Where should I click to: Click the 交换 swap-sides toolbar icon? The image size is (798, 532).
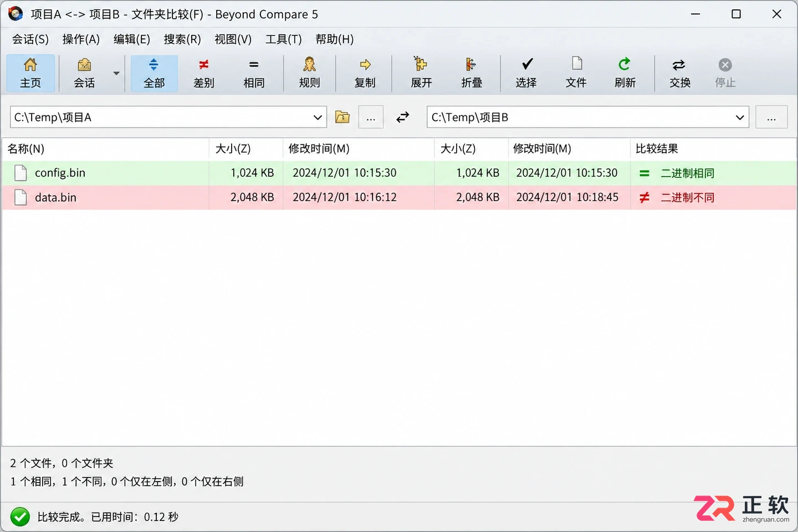(679, 65)
